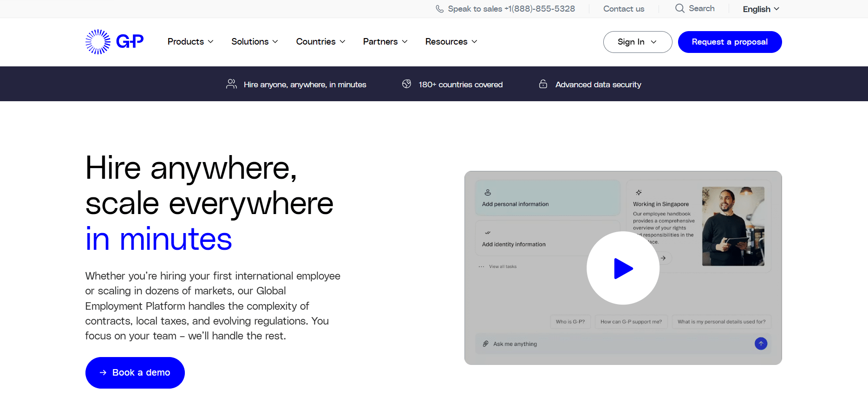Play the product demo video
The image size is (868, 416).
click(x=623, y=268)
